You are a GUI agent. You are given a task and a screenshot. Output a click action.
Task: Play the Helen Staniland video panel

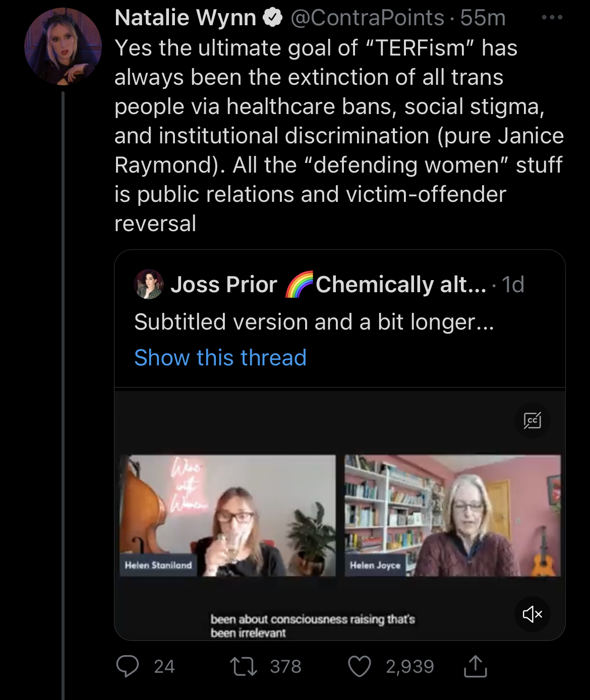coord(227,515)
